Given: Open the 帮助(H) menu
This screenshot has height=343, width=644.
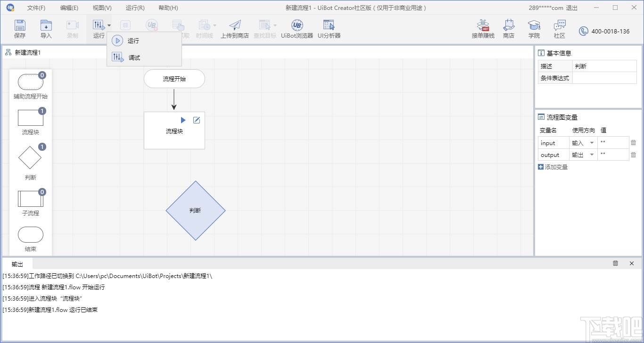Looking at the screenshot, I should tap(168, 8).
